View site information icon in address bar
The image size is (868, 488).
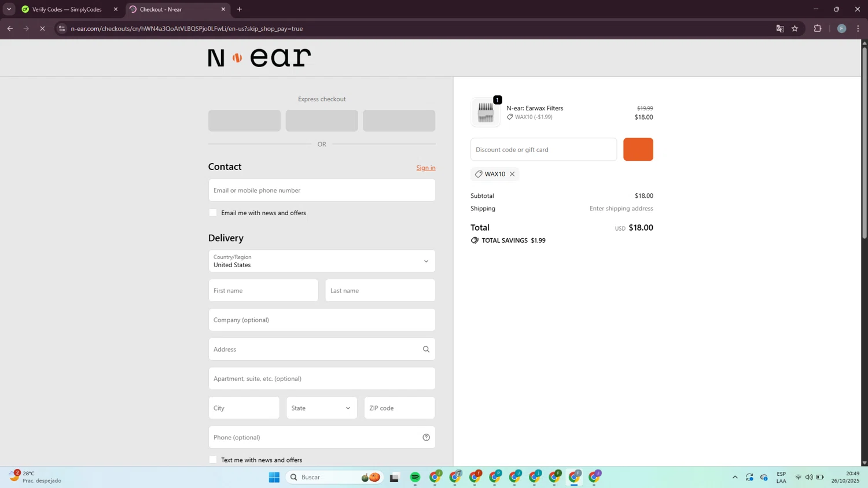[x=62, y=28]
